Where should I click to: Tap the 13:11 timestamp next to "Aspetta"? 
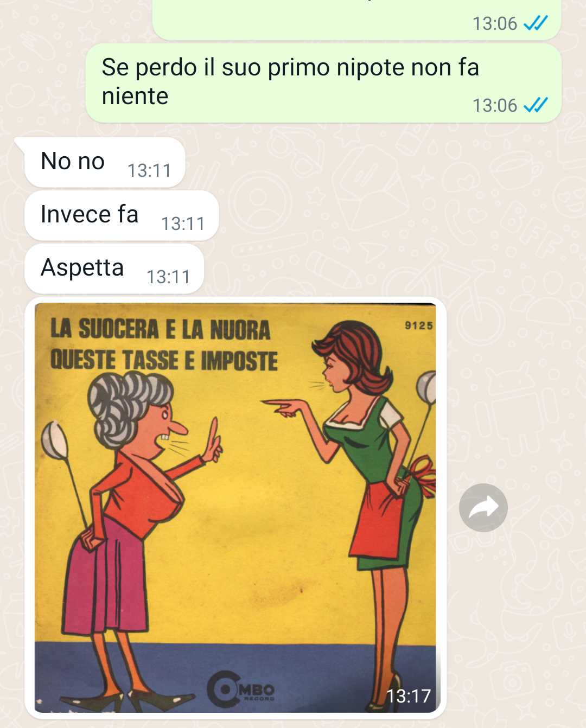coord(168,277)
